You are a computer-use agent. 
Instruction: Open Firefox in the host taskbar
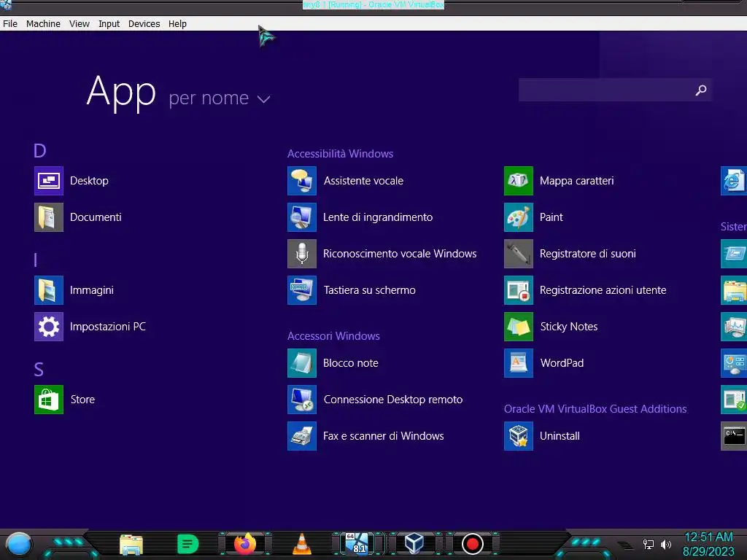pyautogui.click(x=245, y=544)
